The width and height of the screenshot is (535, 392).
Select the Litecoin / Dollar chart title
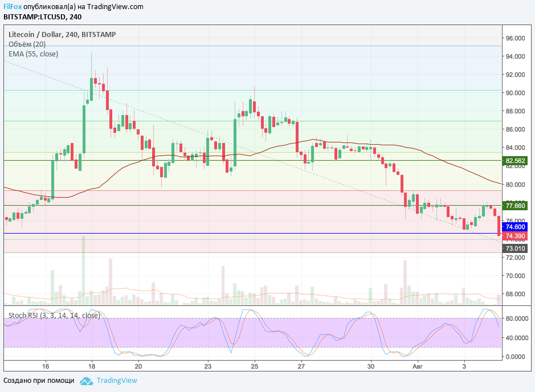coord(62,34)
